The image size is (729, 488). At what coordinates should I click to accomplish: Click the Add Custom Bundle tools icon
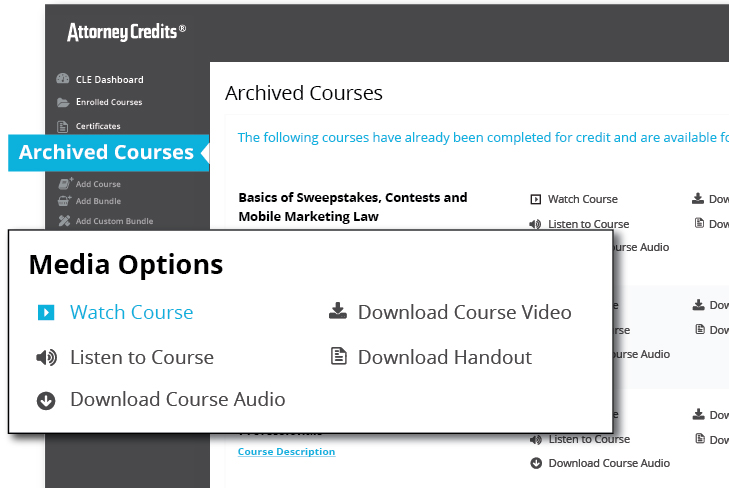pos(64,221)
